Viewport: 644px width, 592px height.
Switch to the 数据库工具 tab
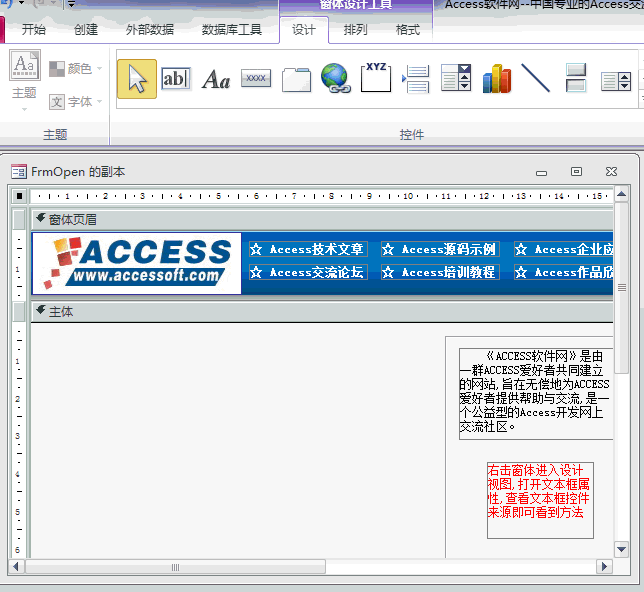(232, 30)
